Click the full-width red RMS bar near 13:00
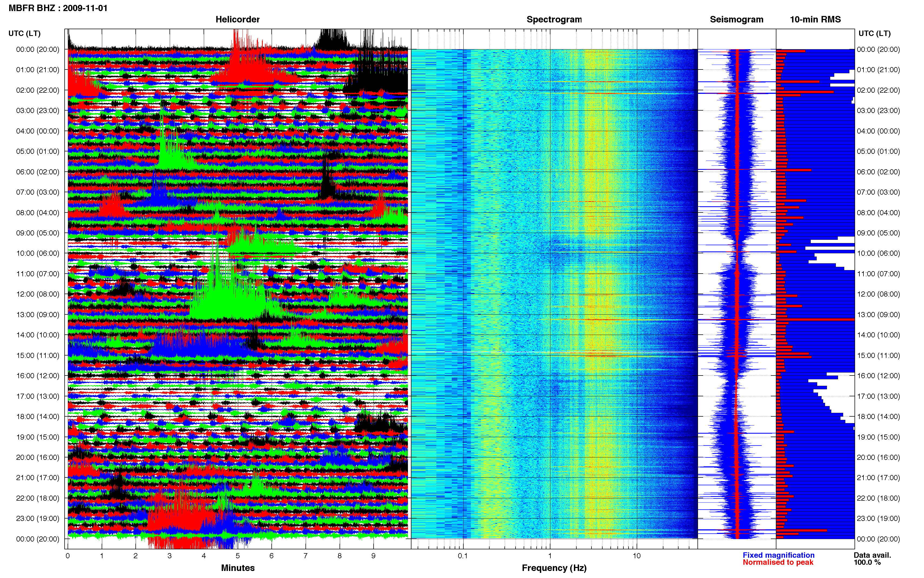924x578 pixels. coord(815,319)
